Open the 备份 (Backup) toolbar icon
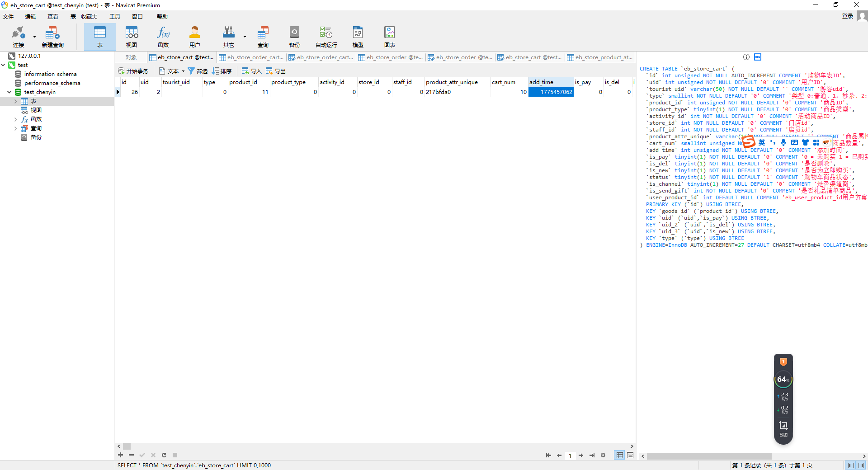 click(294, 36)
